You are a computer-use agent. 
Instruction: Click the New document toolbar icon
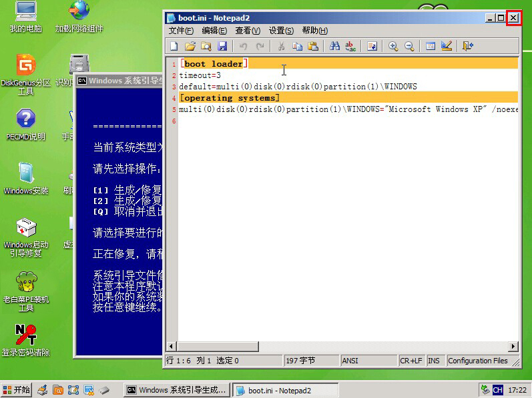[x=174, y=46]
